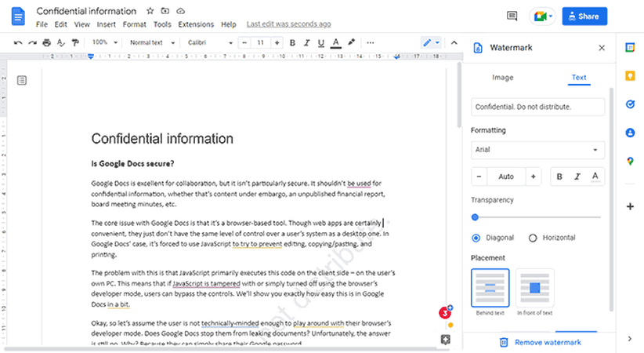Click the watermark text input field

click(537, 107)
